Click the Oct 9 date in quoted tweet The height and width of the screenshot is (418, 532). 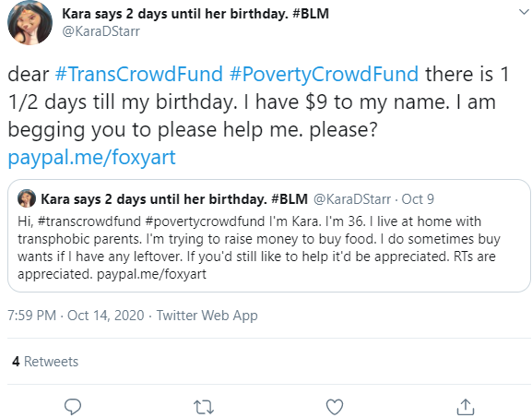[x=418, y=199]
